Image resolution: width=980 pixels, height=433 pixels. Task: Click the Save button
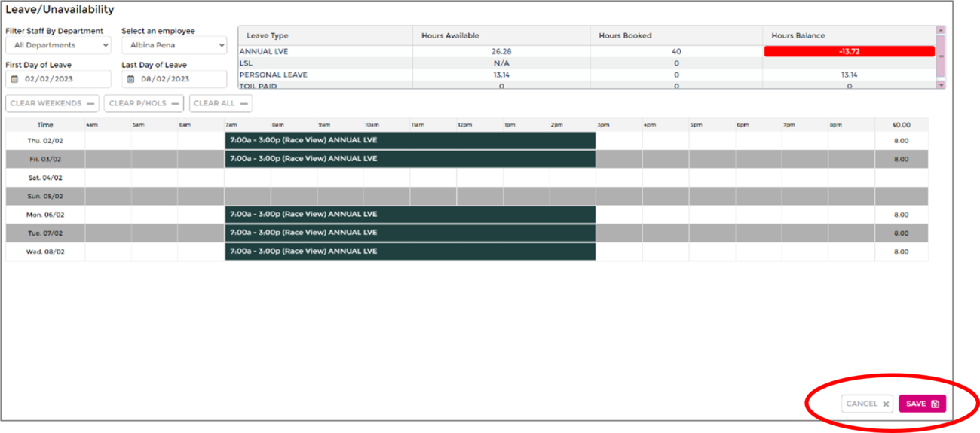pyautogui.click(x=921, y=404)
